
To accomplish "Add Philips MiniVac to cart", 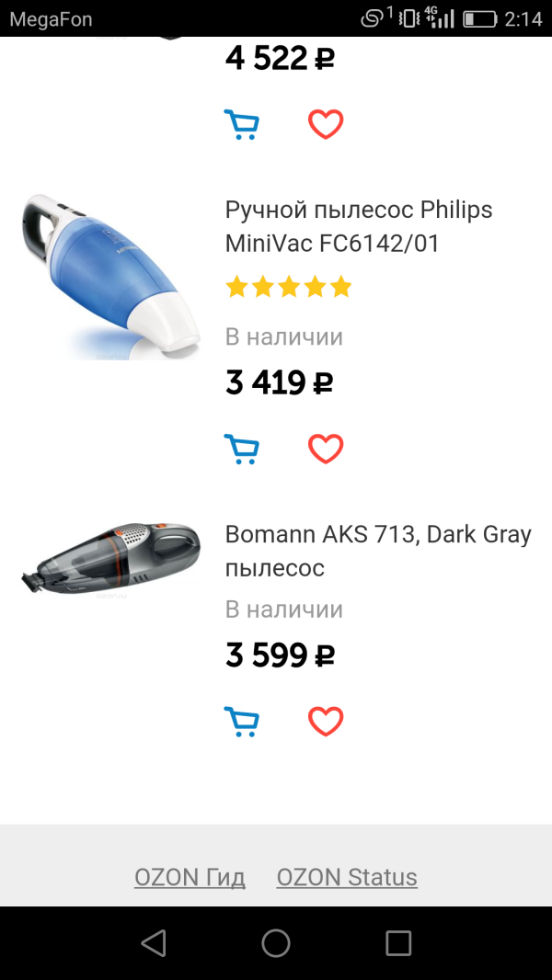I will pos(242,449).
